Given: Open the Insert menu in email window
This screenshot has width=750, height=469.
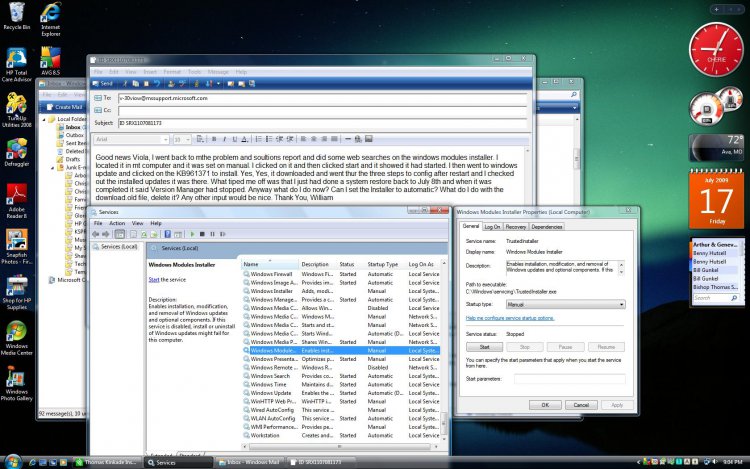Looking at the screenshot, I should (150, 72).
